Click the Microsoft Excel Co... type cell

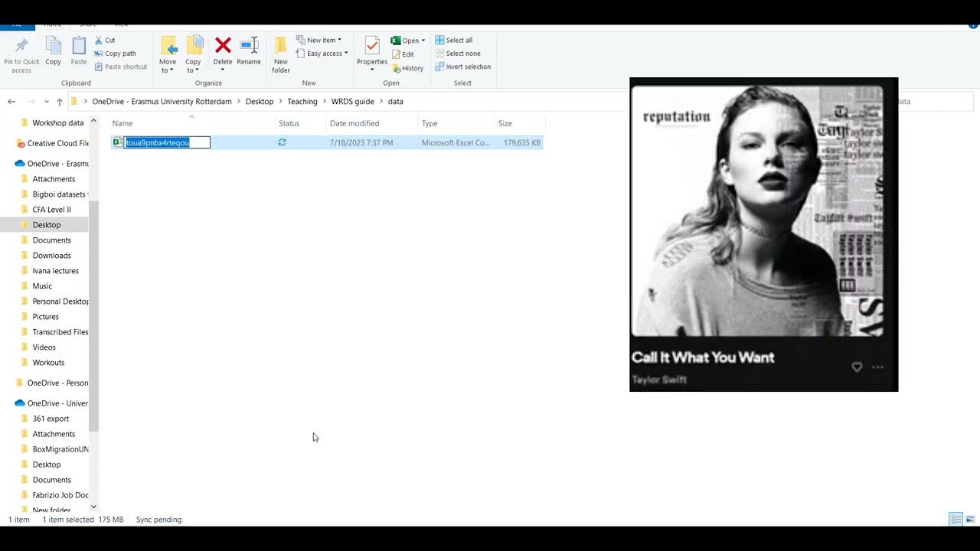pyautogui.click(x=455, y=142)
